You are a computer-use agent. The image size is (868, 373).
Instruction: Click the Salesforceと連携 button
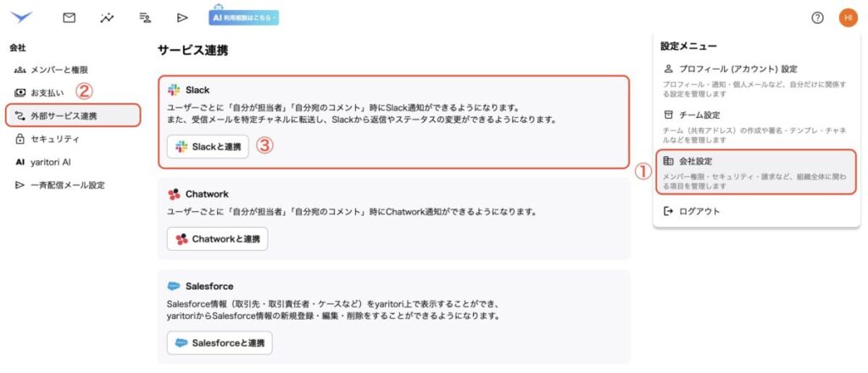[219, 342]
